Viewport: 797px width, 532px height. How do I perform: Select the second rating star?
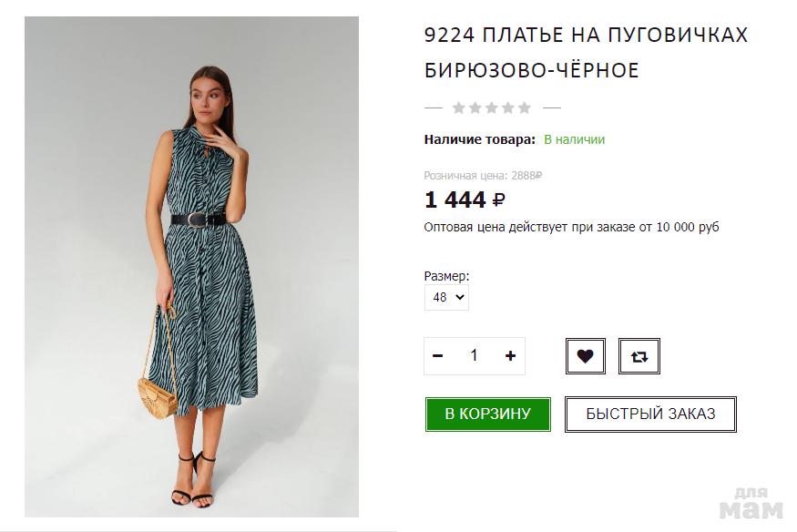click(x=475, y=107)
